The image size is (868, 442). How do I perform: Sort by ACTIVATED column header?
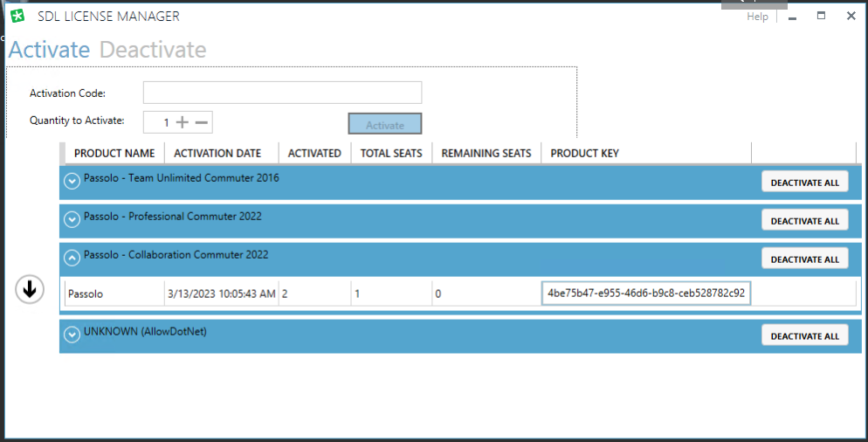point(314,154)
